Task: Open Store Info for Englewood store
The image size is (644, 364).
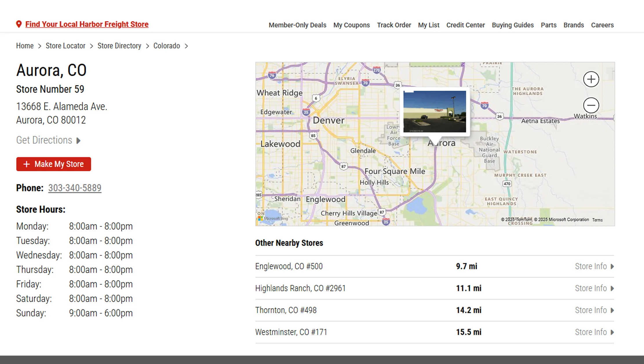Action: [x=591, y=266]
